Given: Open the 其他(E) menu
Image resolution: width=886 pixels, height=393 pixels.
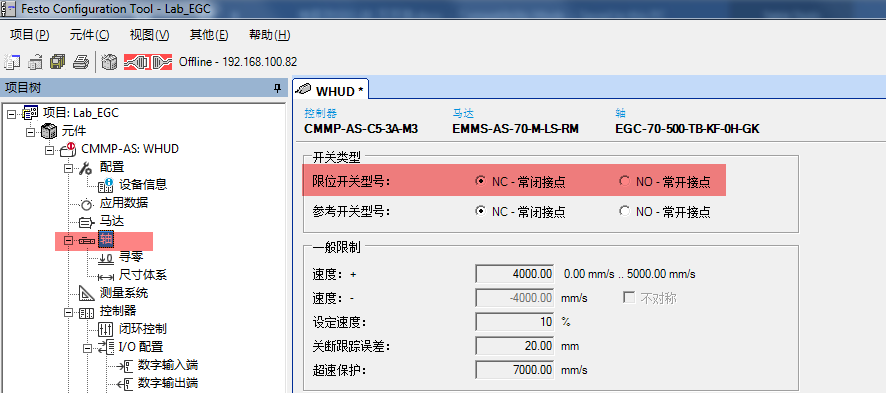Looking at the screenshot, I should coord(209,35).
